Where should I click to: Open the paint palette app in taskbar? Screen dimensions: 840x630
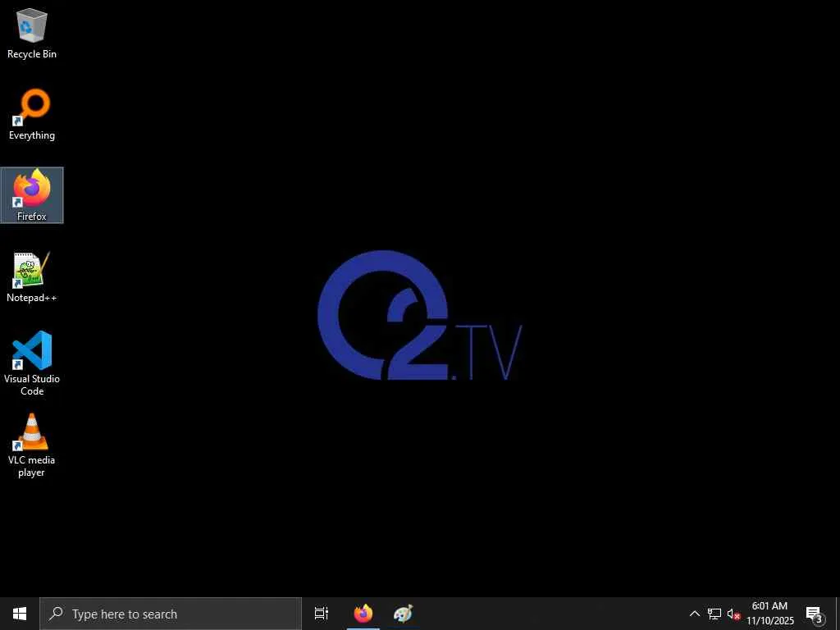tap(403, 614)
